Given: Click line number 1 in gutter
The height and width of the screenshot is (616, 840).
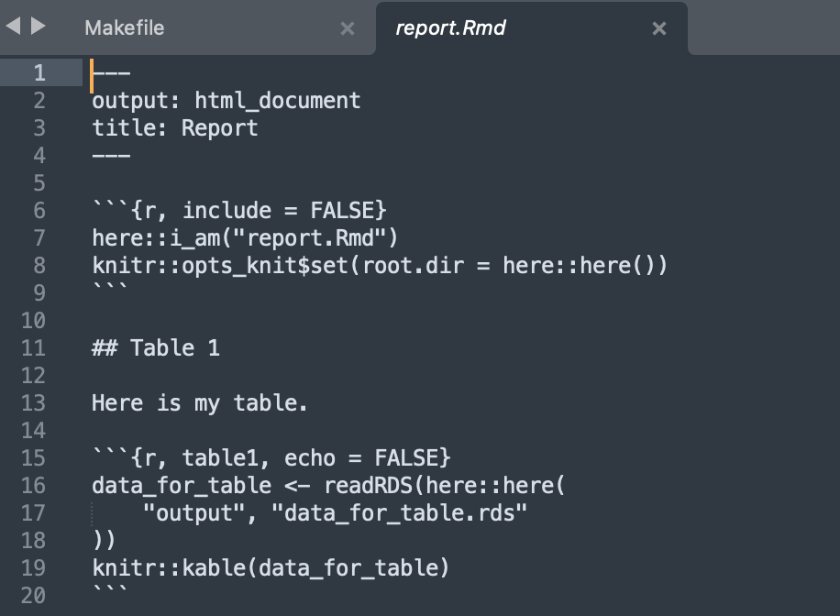Looking at the screenshot, I should (39, 72).
